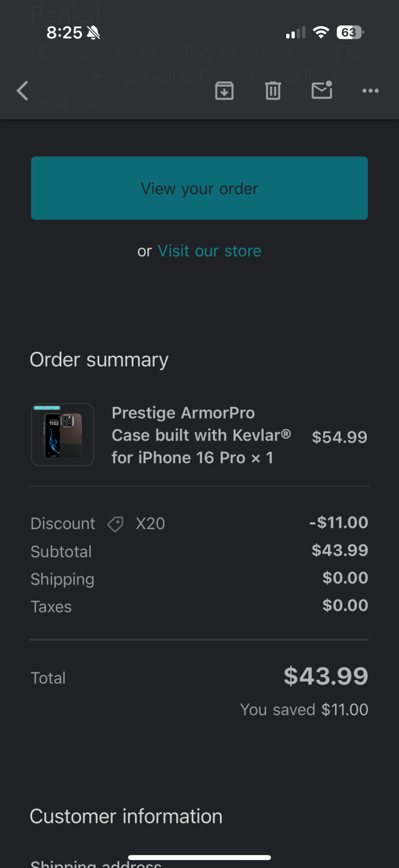Tap the home indicator bar
The width and height of the screenshot is (399, 868).
199,857
